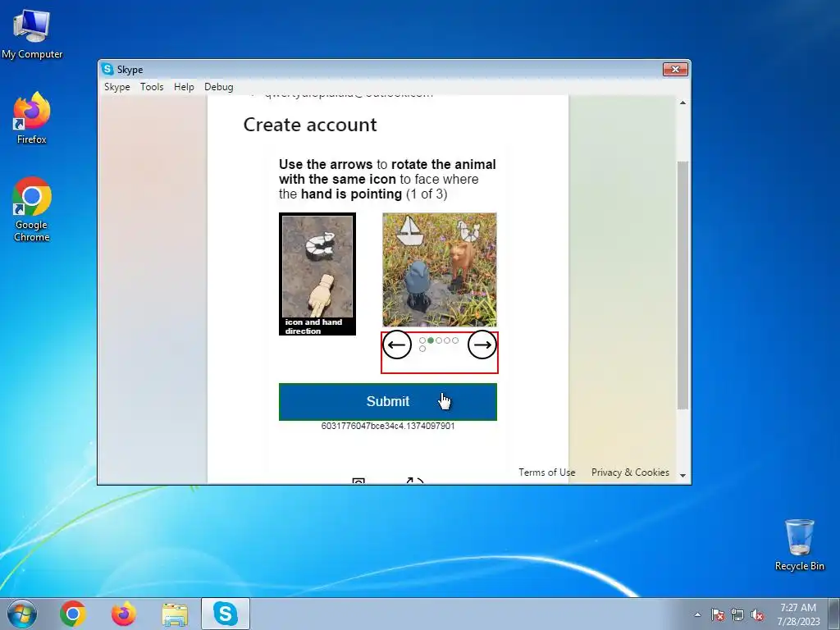
Task: Click the green filled rotation indicator dot
Action: click(x=431, y=340)
